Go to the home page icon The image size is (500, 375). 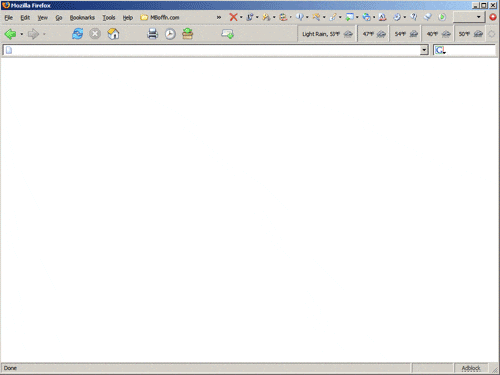[113, 34]
